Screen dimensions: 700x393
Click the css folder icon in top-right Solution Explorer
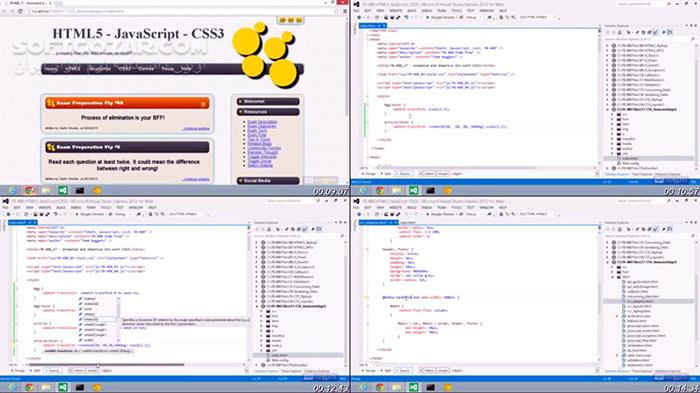[x=619, y=114]
